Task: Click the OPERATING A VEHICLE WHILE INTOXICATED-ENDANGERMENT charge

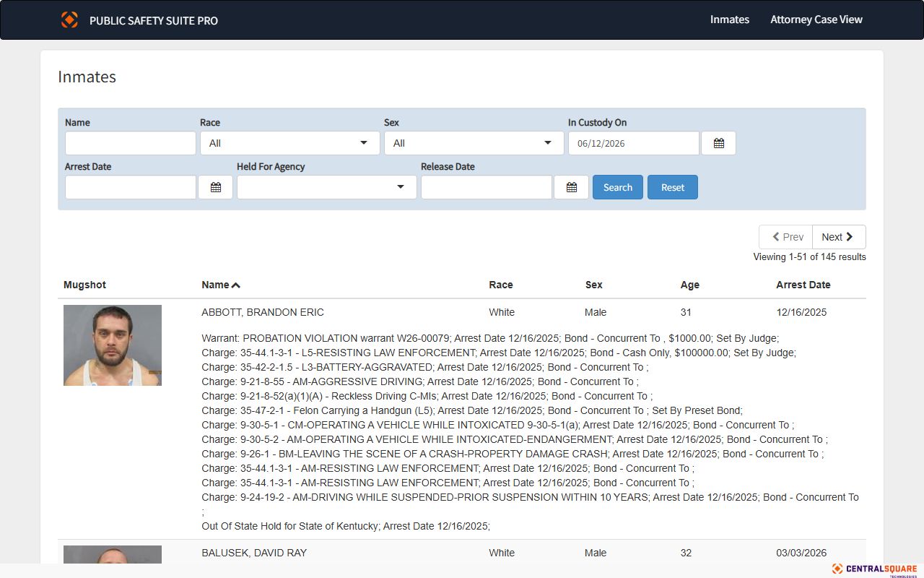Action: [x=515, y=439]
